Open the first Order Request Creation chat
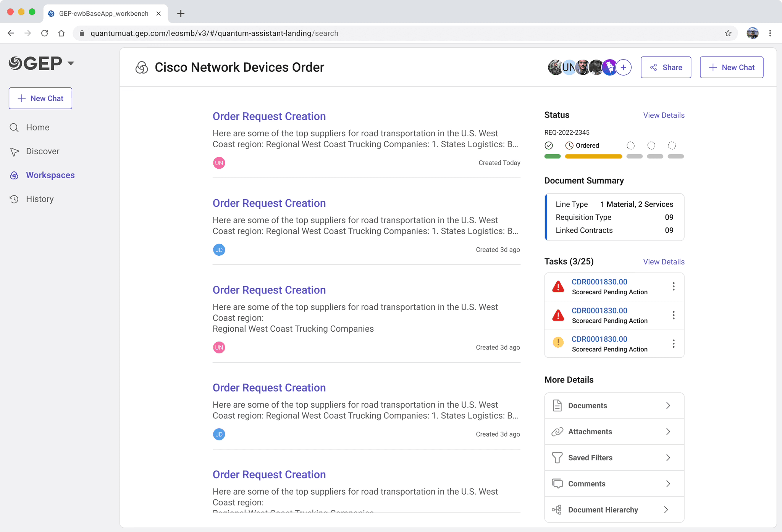Viewport: 782px width, 532px height. click(269, 116)
